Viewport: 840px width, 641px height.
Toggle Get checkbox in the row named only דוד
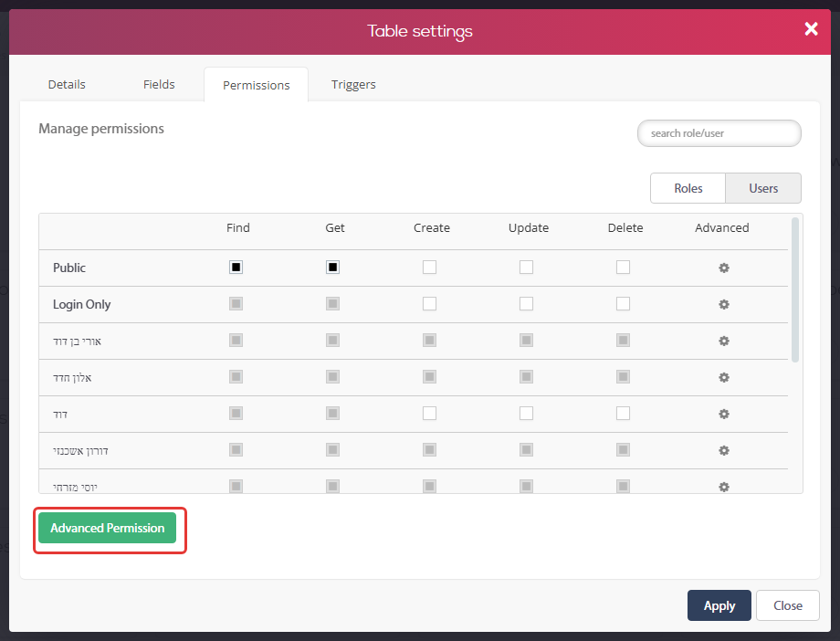[x=332, y=413]
